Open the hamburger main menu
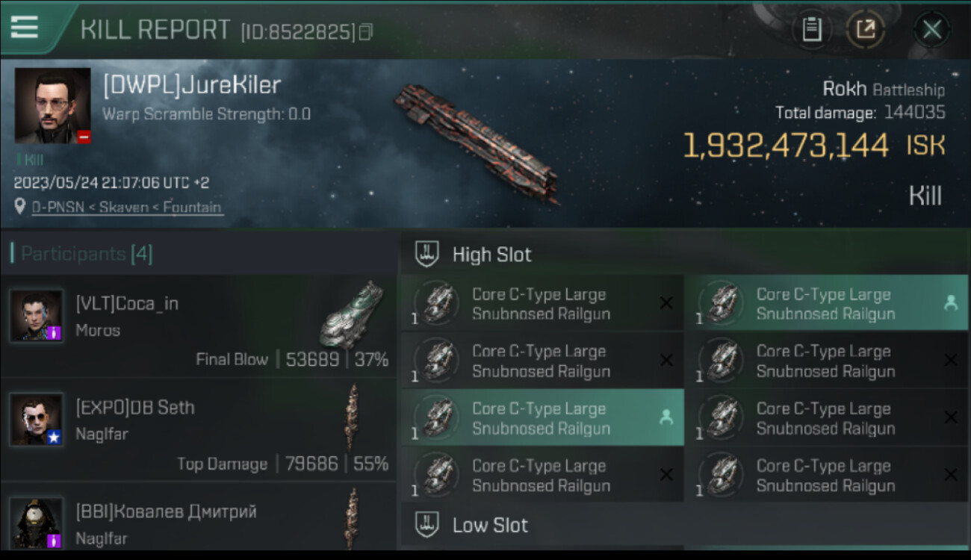The width and height of the screenshot is (971, 560). click(x=25, y=28)
